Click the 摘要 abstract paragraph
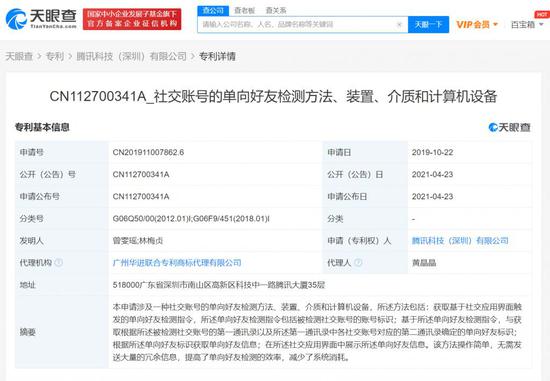 pos(317,332)
